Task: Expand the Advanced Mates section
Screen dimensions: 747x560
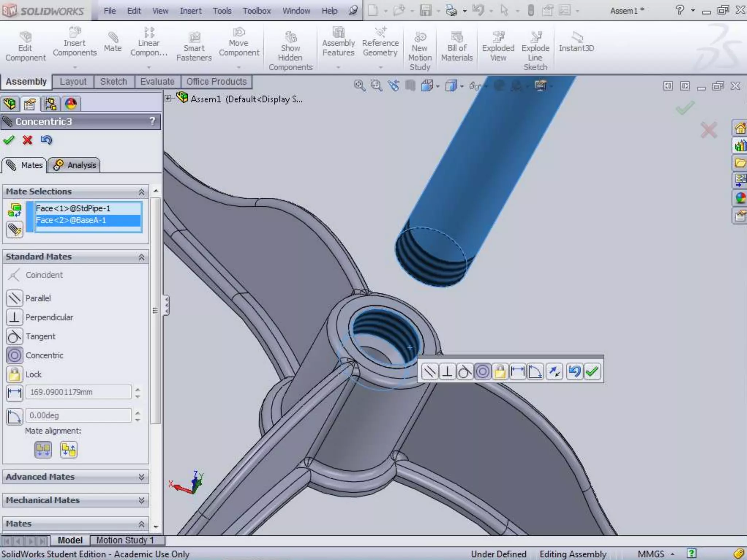Action: 141,477
